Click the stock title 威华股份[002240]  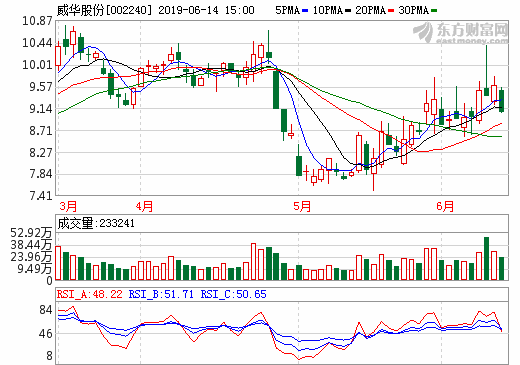point(104,10)
